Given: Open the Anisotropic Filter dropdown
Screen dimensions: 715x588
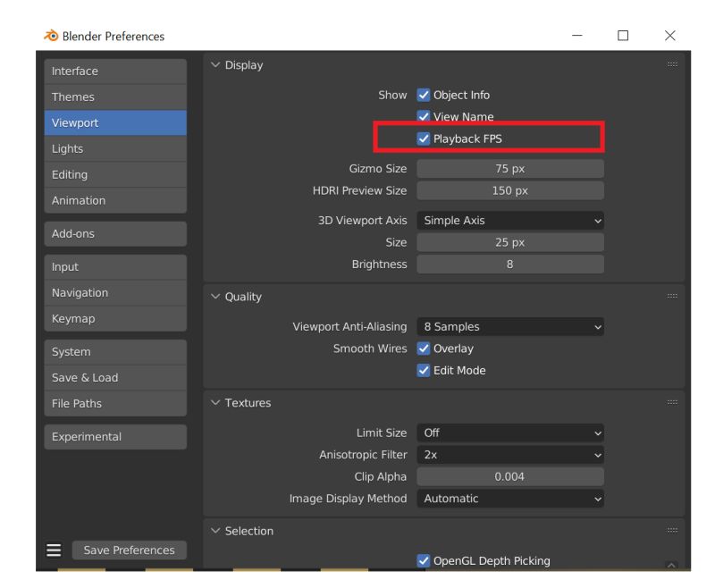Looking at the screenshot, I should pyautogui.click(x=510, y=455).
